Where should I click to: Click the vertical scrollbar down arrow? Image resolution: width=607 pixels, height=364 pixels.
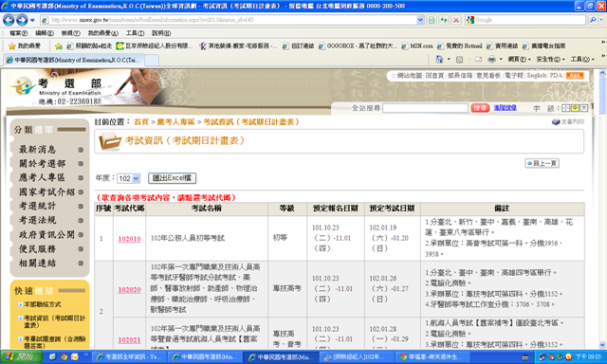[602, 344]
